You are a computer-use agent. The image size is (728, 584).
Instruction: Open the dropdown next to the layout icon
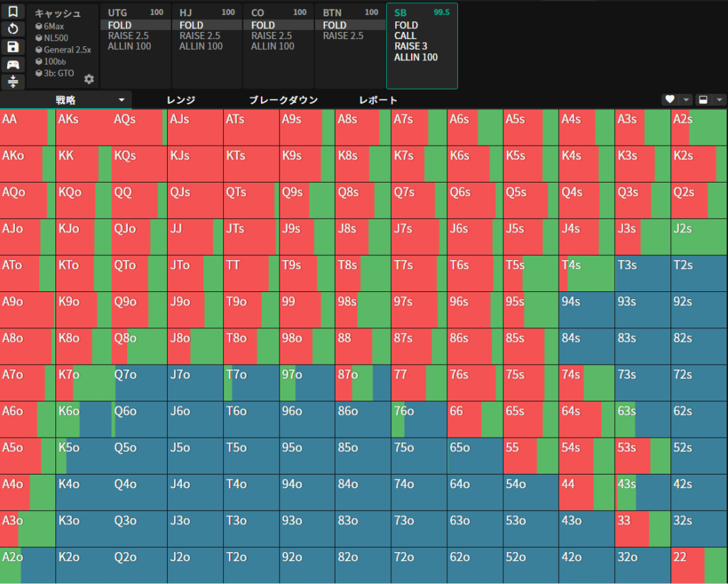coord(719,100)
